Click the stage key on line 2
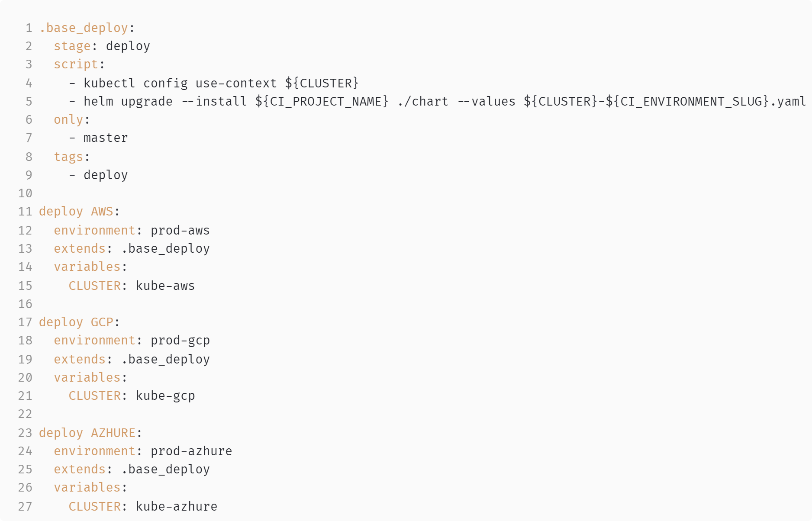This screenshot has width=812, height=521. 72,46
